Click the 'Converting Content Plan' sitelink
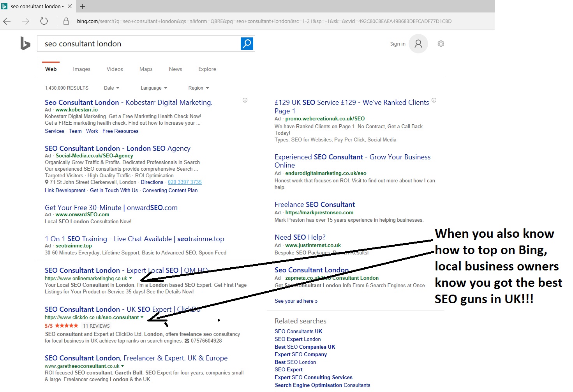Screen dimensions: 573x392 pyautogui.click(x=170, y=191)
